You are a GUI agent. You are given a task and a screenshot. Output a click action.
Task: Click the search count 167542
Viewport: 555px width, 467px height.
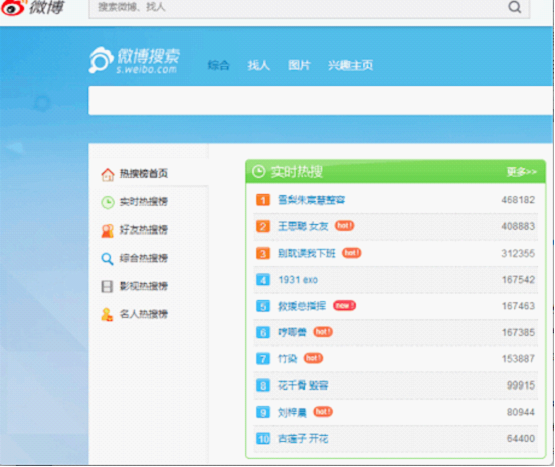[x=518, y=280]
